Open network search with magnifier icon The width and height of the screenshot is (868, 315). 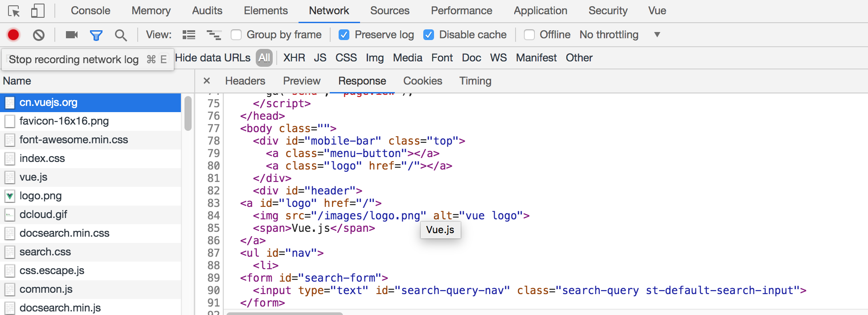click(121, 35)
